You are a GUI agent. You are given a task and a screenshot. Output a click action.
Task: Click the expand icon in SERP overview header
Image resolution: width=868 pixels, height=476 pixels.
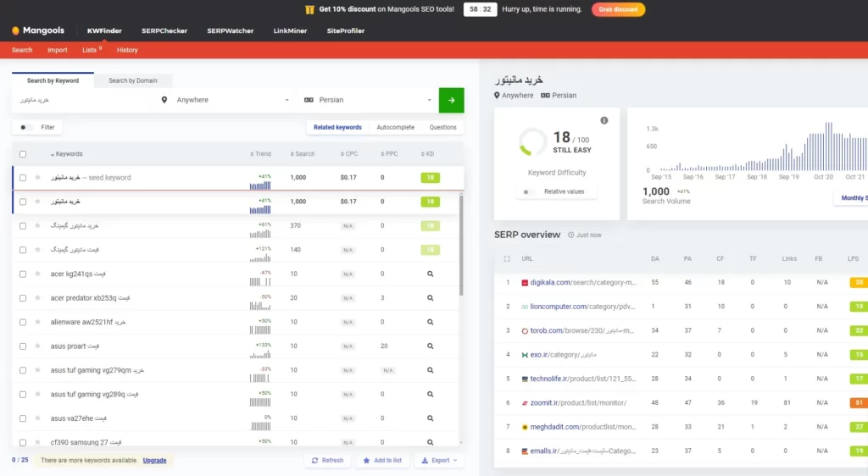(x=507, y=258)
